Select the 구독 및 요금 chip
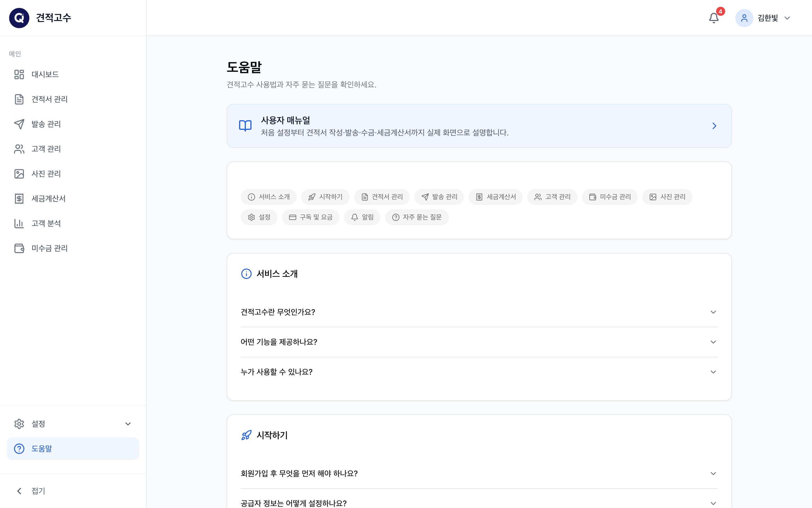812x508 pixels. [311, 217]
